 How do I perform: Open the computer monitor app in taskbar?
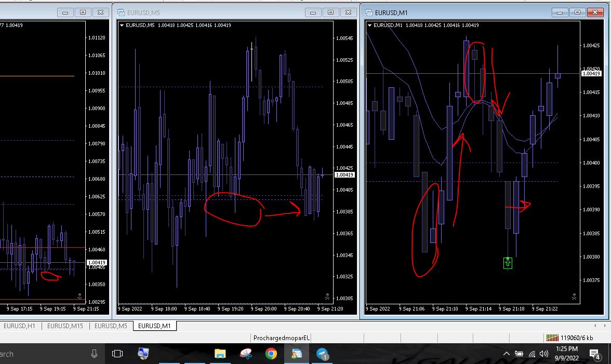pyautogui.click(x=143, y=354)
